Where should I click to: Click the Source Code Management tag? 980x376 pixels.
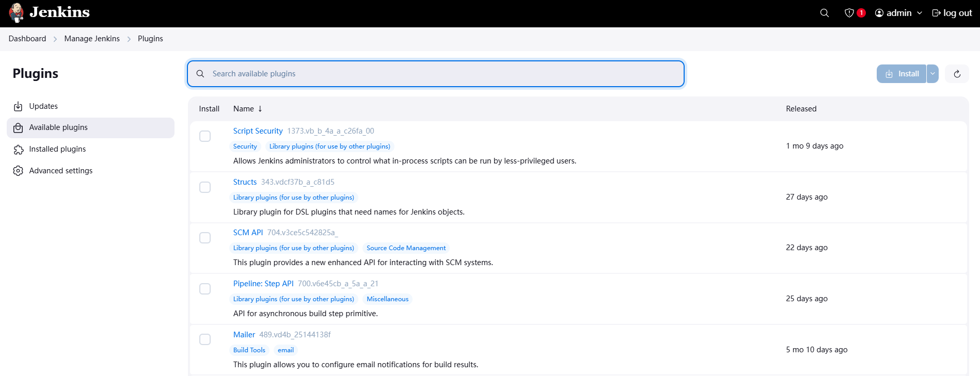(406, 248)
